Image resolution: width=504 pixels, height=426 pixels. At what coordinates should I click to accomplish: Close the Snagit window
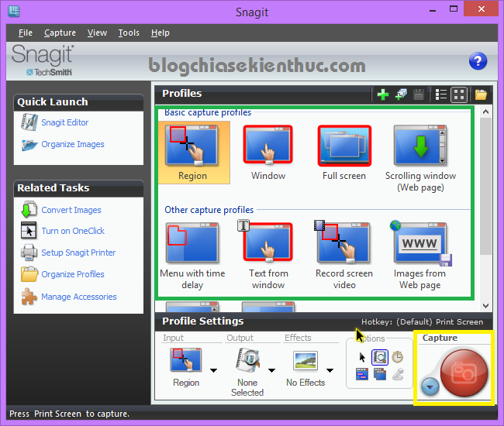coord(481,9)
